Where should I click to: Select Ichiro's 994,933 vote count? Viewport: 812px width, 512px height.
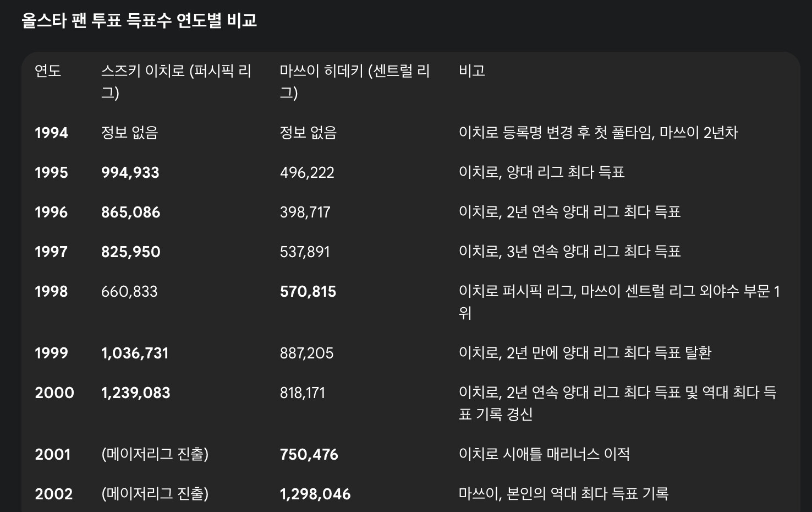coord(130,172)
